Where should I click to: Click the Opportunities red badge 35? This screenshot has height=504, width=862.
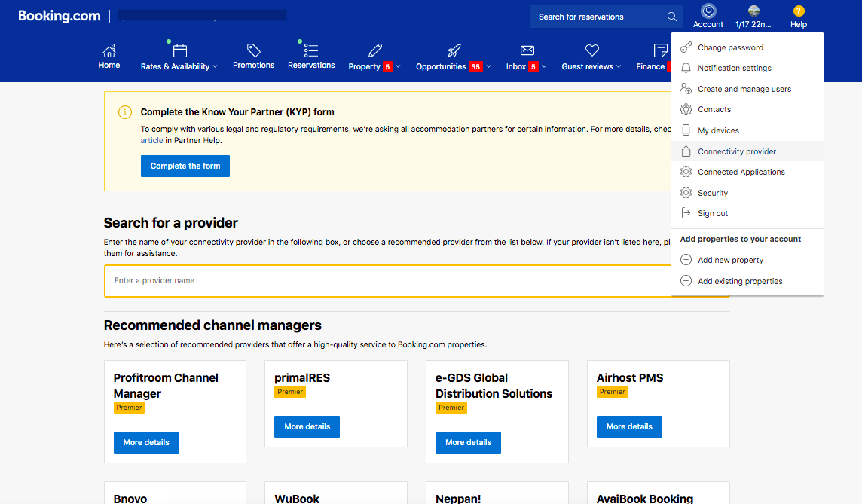click(475, 66)
